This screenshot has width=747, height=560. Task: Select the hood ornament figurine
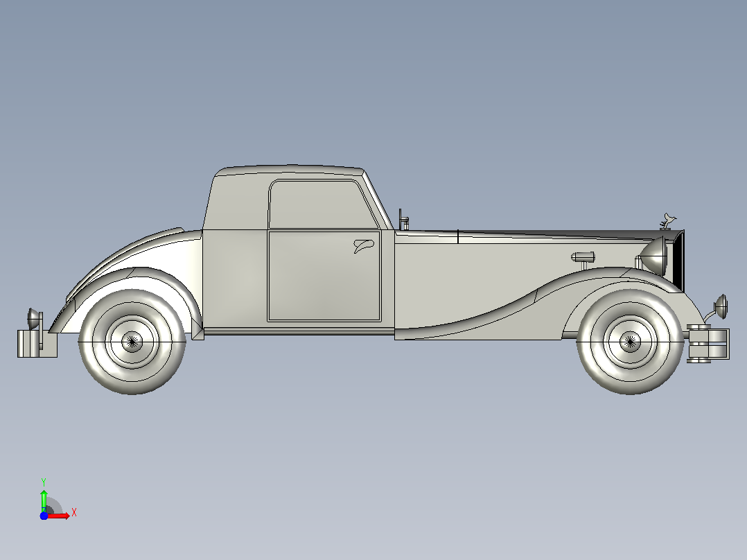[668, 221]
